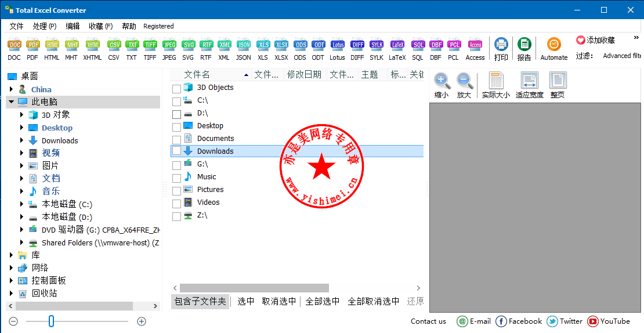
Task: Expand the 本地磁盘 (C:) node
Action: click(22, 204)
